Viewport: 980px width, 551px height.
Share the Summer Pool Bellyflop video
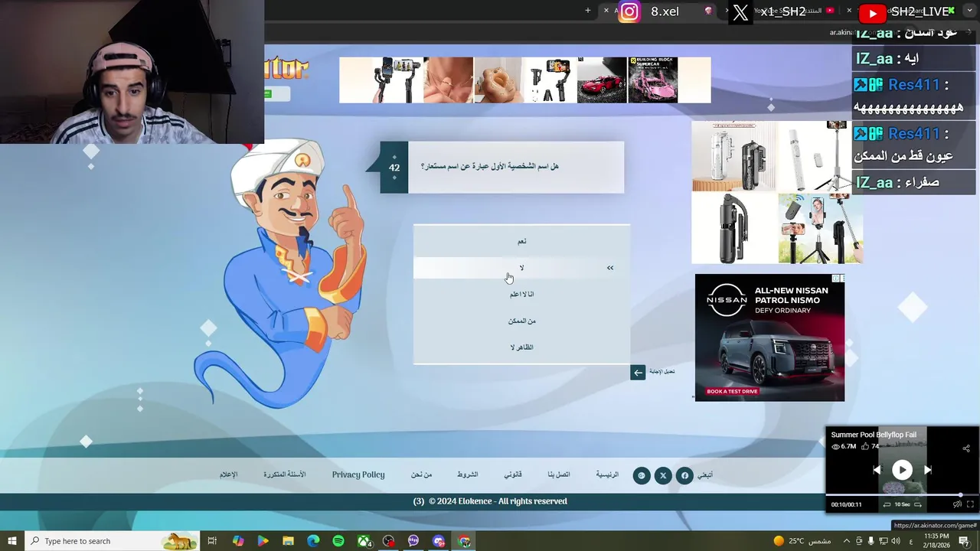[966, 448]
